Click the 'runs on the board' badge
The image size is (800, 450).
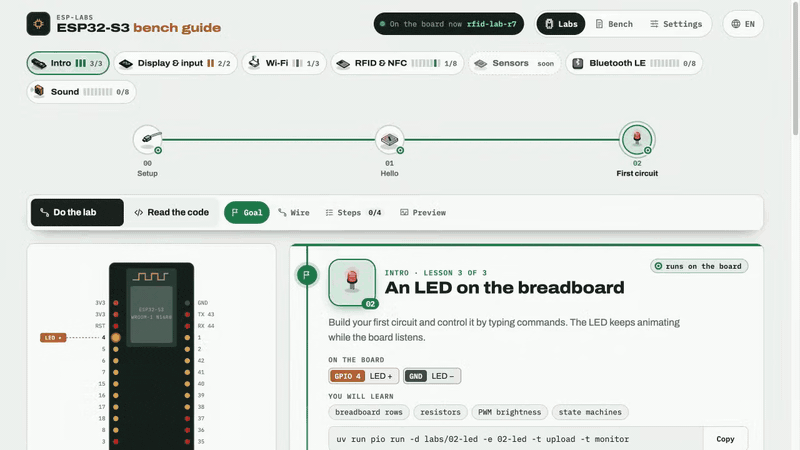tap(699, 266)
